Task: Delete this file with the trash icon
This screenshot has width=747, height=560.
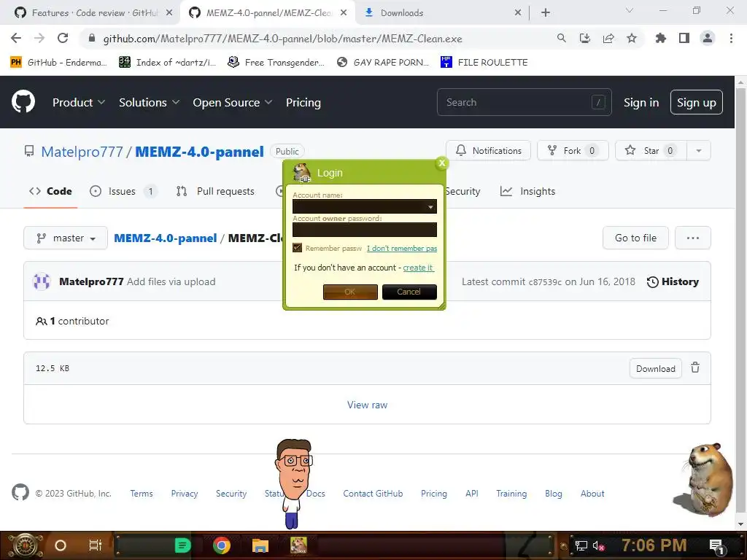Action: coord(695,367)
